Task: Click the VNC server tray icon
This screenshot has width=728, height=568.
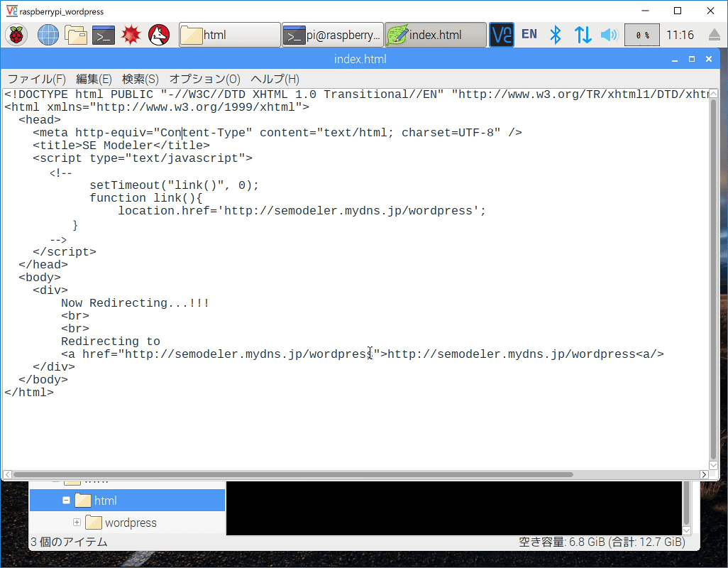Action: coord(502,35)
